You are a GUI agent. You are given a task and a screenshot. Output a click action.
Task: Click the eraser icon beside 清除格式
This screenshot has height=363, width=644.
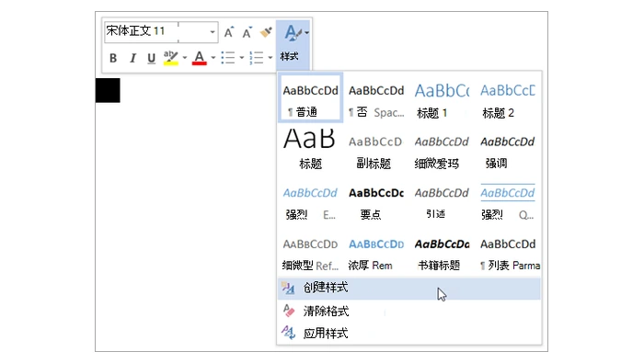(x=289, y=311)
